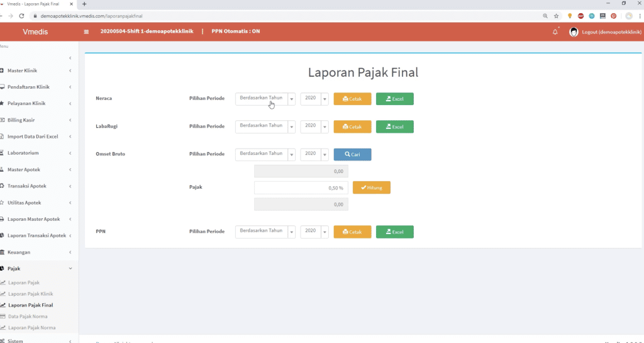Export Neraca report to Excel
This screenshot has height=343, width=644.
point(395,99)
